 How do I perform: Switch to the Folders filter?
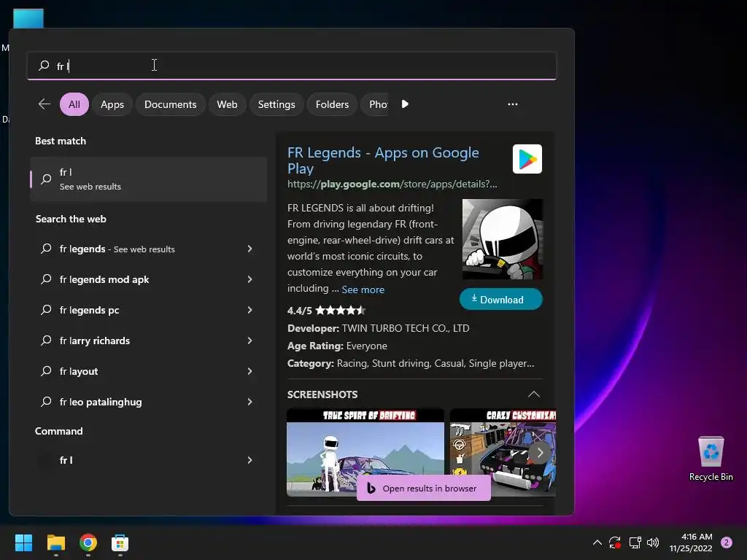[332, 104]
